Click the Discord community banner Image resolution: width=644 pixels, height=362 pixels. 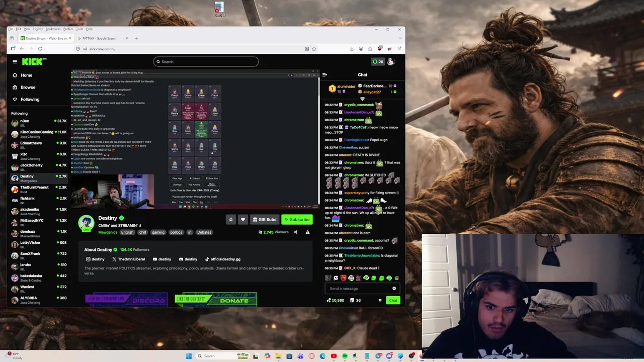coord(126,300)
